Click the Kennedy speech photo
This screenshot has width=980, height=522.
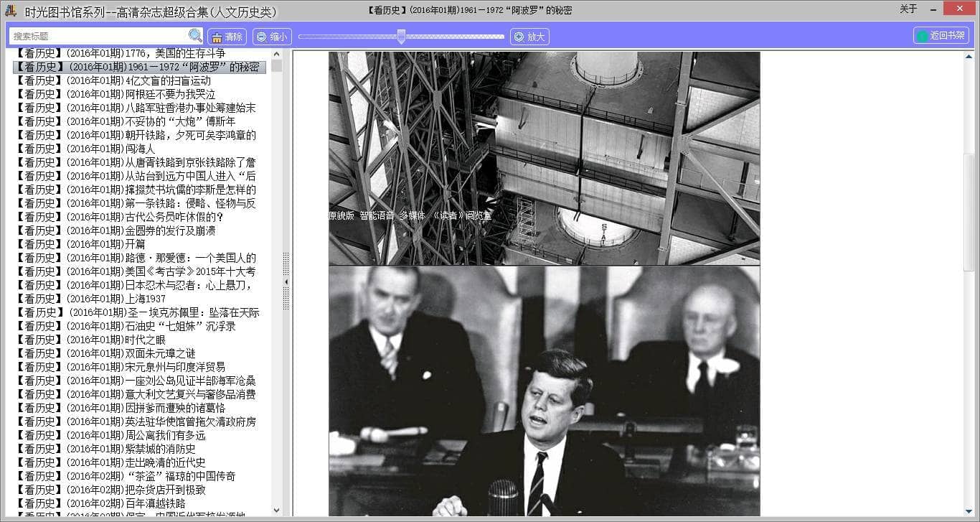click(x=544, y=391)
